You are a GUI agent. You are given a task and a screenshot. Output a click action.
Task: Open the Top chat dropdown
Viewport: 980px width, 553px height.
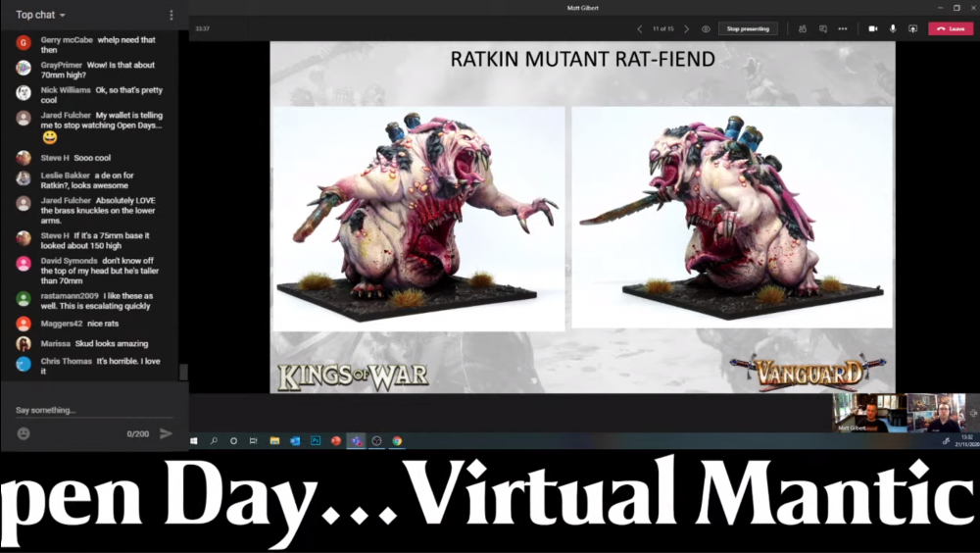[x=40, y=15]
